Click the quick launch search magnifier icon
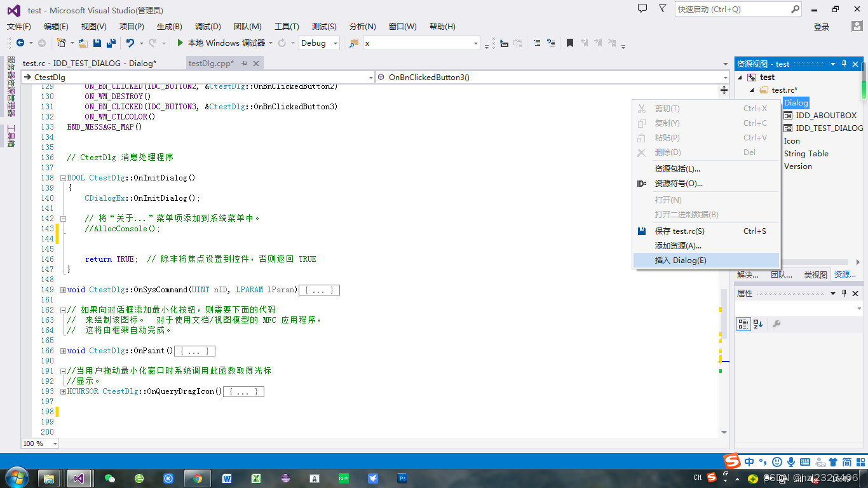This screenshot has height=488, width=868. coord(796,9)
